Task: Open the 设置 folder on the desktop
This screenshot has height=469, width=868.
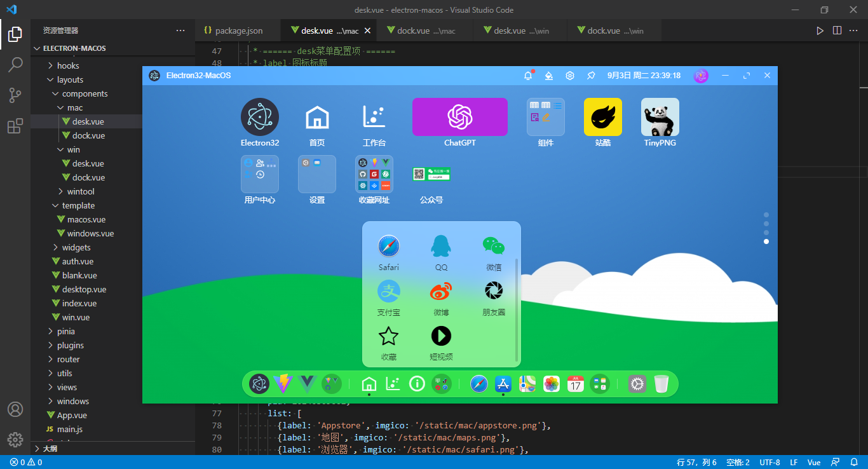Action: 317,174
